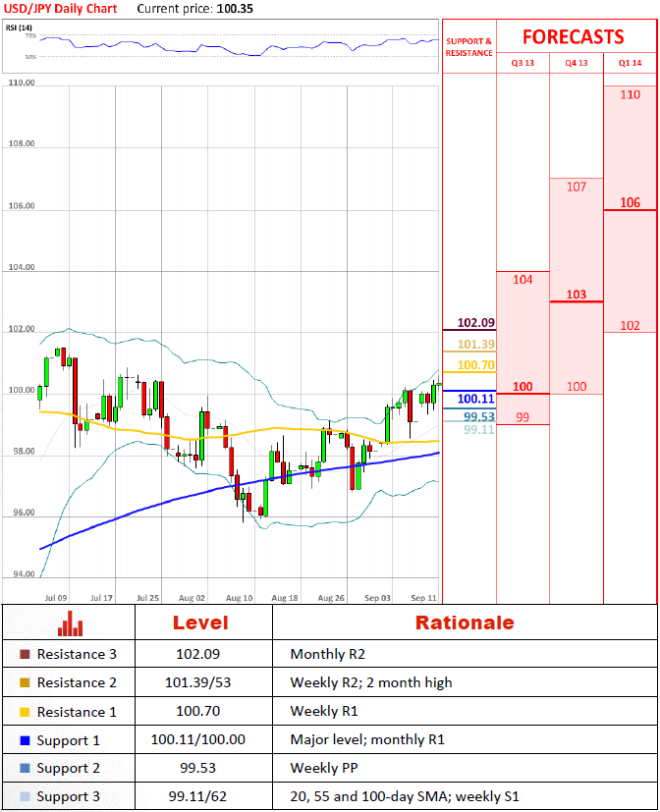This screenshot has height=812, width=660.
Task: Click the red bar chart icon in table header
Action: [x=68, y=623]
